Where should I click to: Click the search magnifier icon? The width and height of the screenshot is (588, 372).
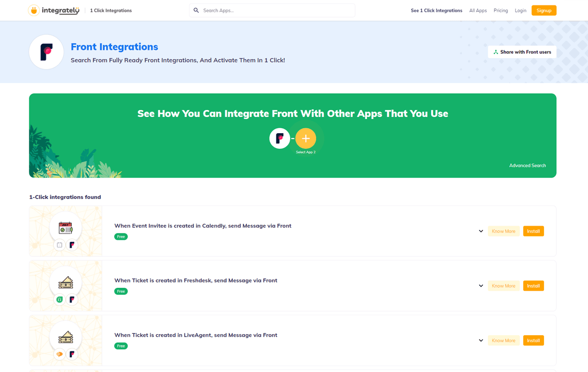[x=196, y=10]
